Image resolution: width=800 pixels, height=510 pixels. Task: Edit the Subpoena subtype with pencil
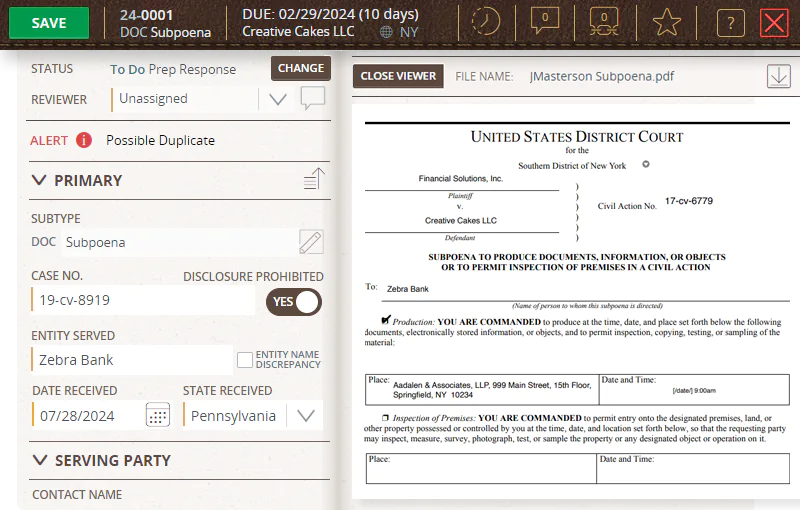(311, 242)
